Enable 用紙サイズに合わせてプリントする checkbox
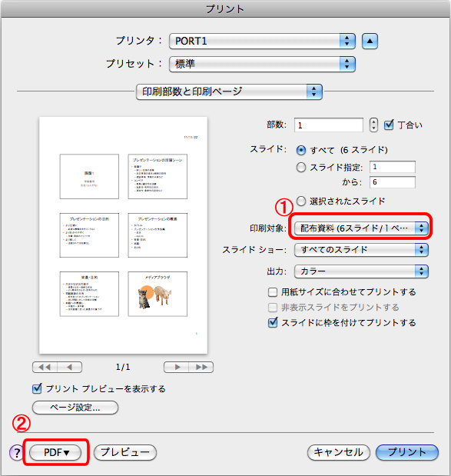The height and width of the screenshot is (476, 451). tap(273, 292)
